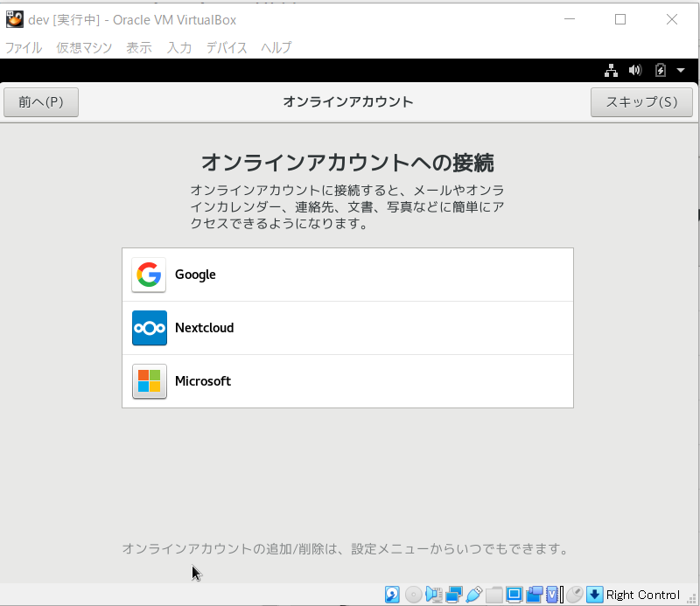Click the オンラインアカウントへの接続 heading
Image resolution: width=700 pixels, height=606 pixels.
click(347, 163)
